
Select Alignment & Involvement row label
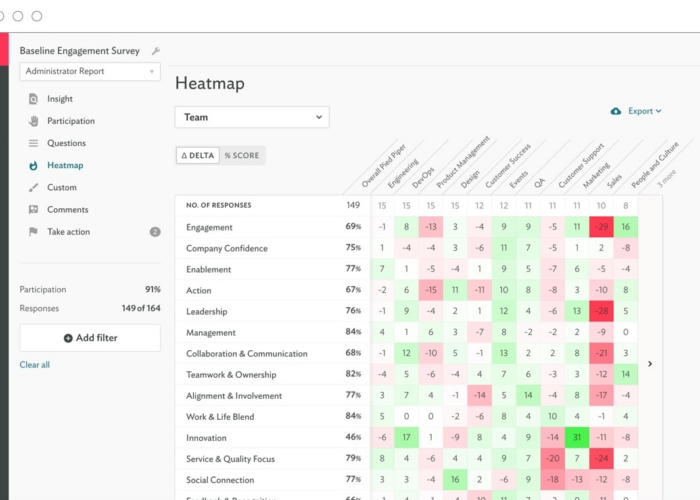(x=234, y=396)
